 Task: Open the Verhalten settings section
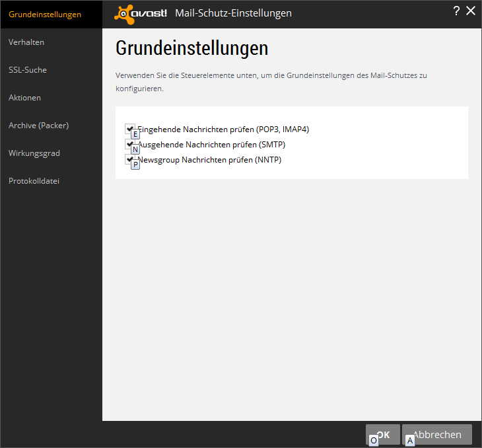tap(26, 42)
